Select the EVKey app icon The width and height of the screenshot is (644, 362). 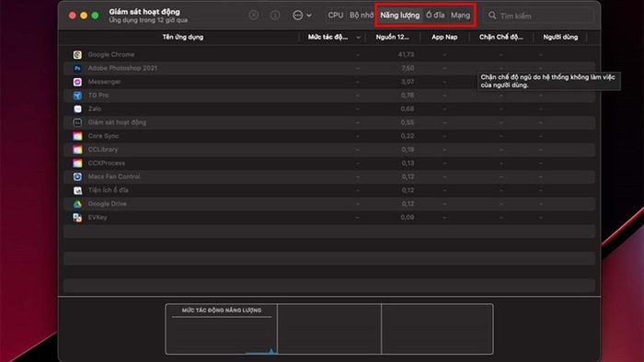click(77, 217)
